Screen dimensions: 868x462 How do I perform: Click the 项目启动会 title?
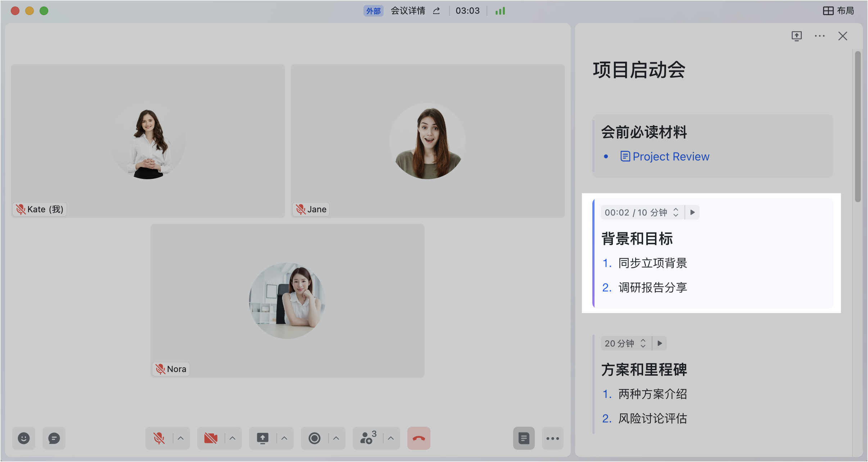click(639, 70)
